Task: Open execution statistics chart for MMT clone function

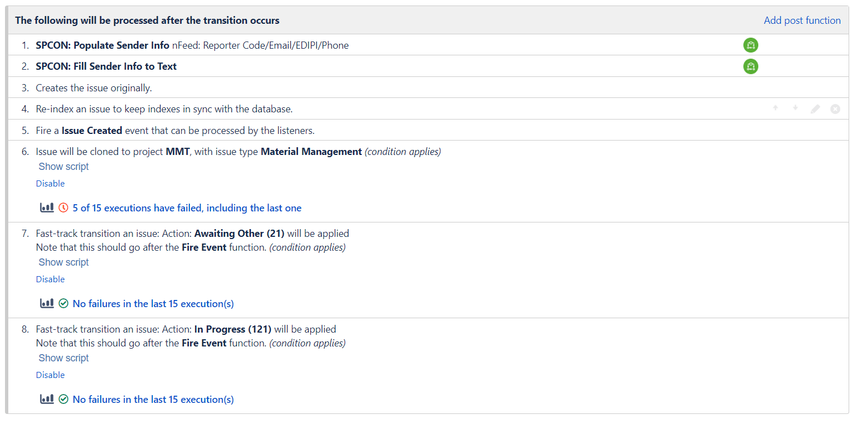Action: 47,208
